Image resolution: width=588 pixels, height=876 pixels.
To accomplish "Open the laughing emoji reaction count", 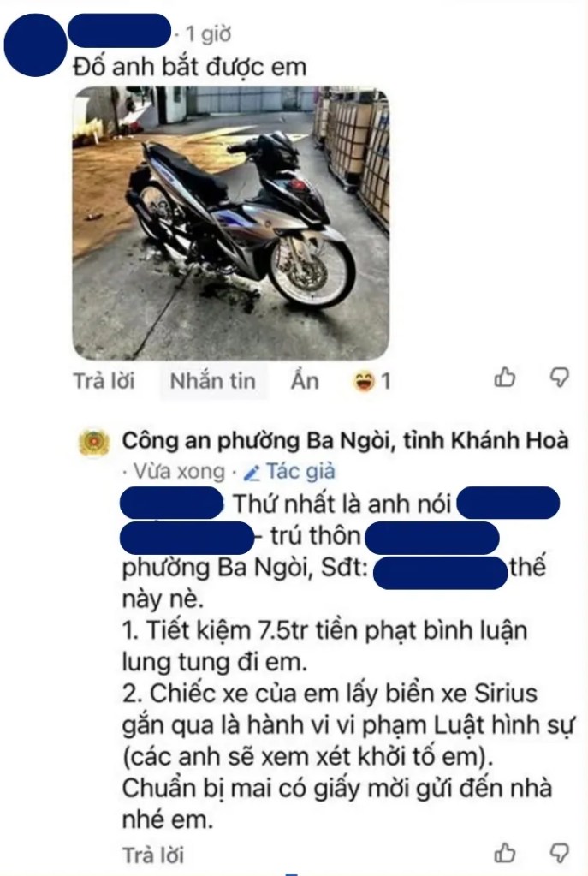I will point(371,382).
